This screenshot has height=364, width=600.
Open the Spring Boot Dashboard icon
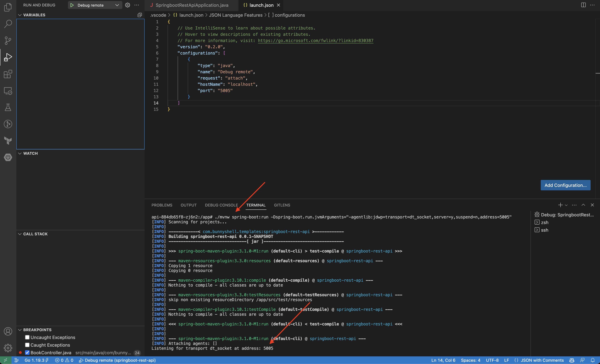(x=8, y=157)
